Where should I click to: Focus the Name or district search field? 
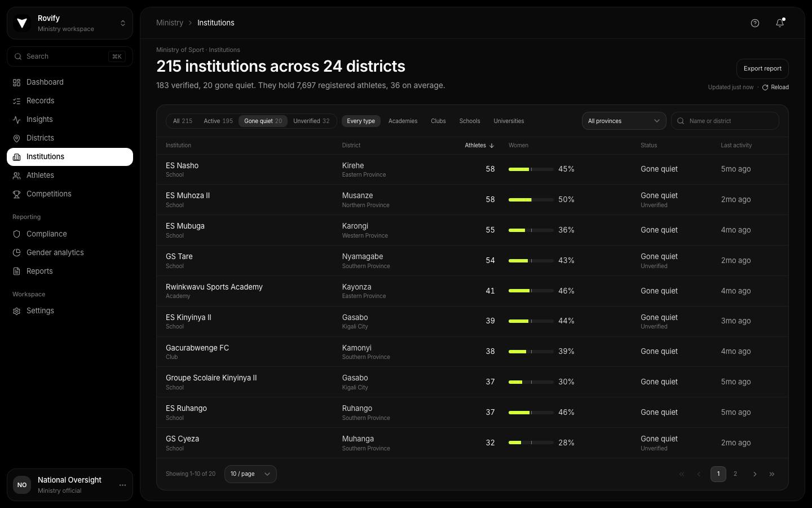[725, 121]
